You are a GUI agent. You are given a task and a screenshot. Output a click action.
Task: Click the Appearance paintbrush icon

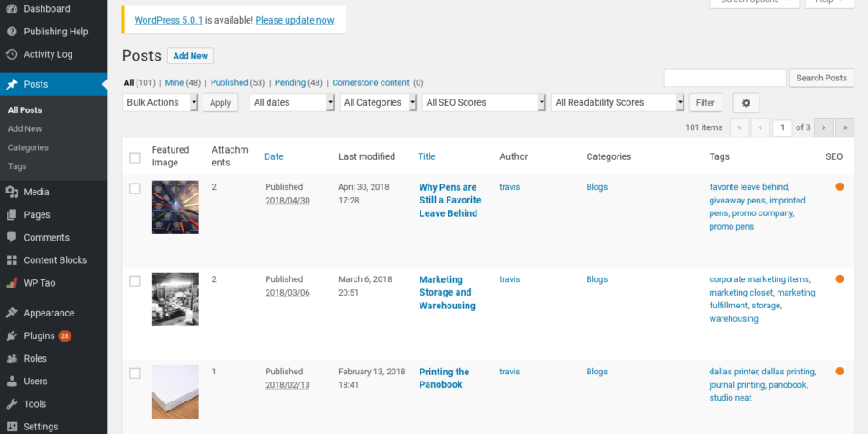[12, 313]
